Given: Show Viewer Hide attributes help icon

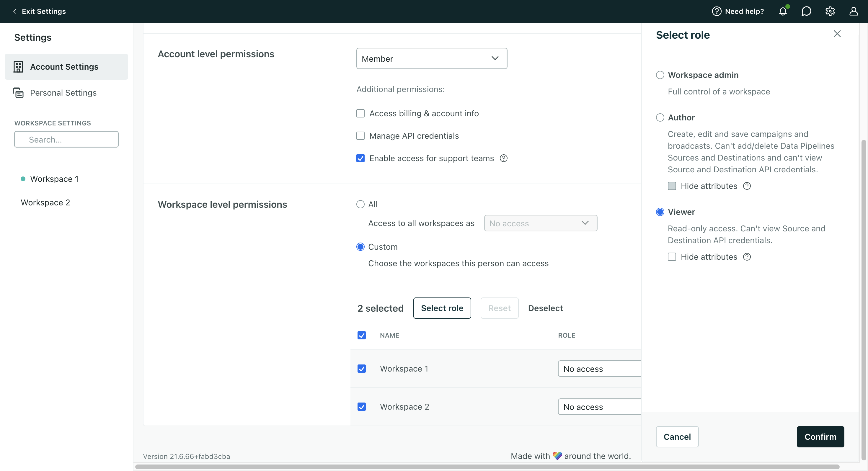Looking at the screenshot, I should 747,257.
